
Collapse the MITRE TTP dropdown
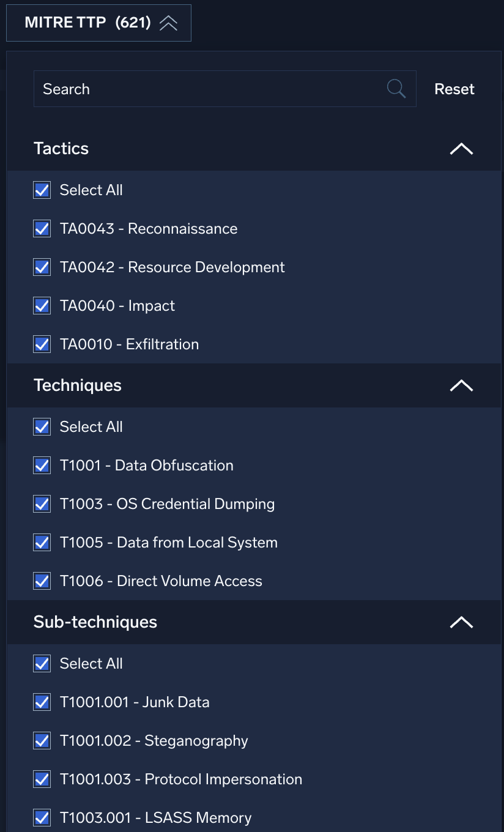tap(168, 23)
